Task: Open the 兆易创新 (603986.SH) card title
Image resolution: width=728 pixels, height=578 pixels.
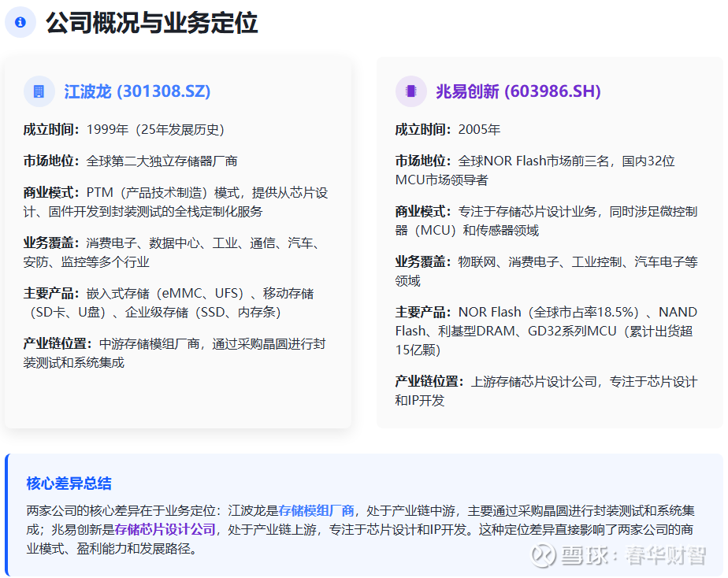Action: coord(518,91)
